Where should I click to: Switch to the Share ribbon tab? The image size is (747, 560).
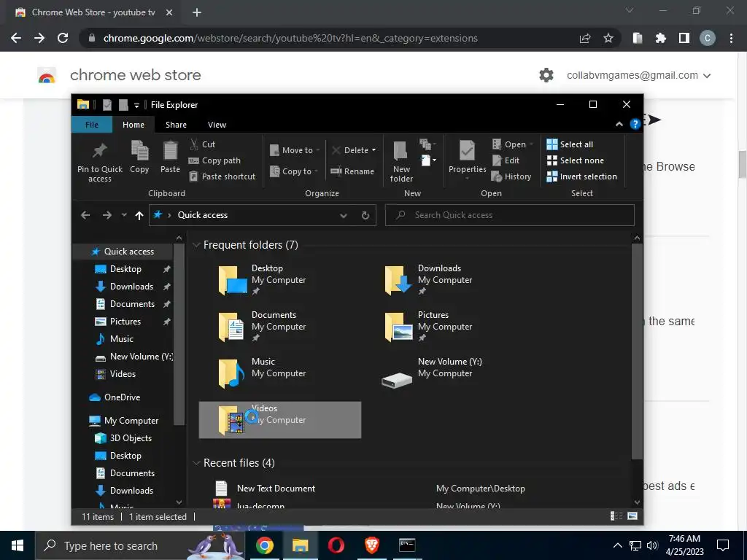[x=176, y=125]
